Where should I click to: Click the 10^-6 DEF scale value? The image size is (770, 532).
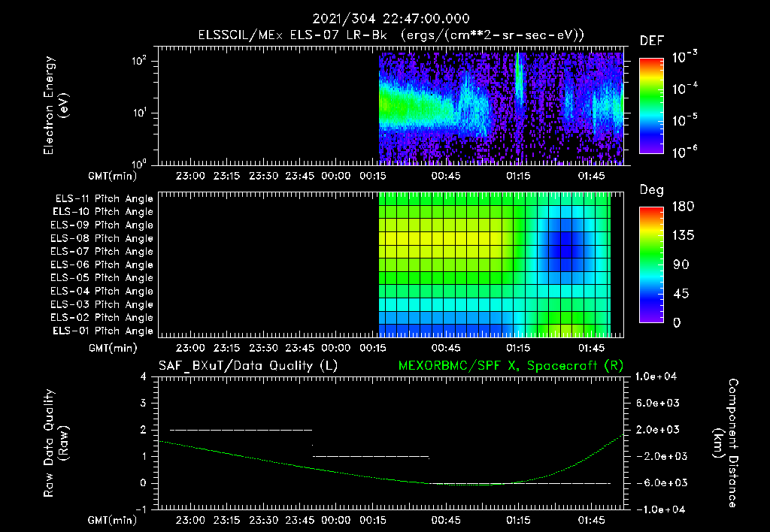coord(684,152)
